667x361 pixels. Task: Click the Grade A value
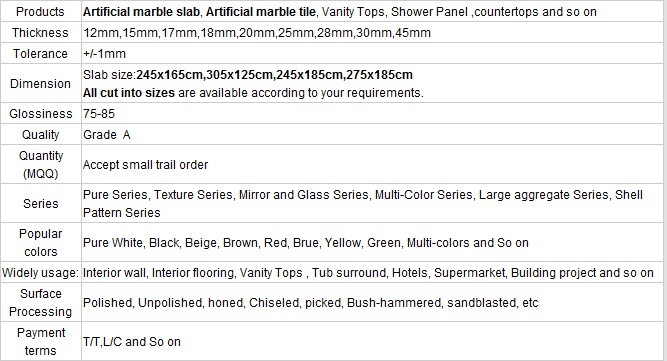coord(106,135)
